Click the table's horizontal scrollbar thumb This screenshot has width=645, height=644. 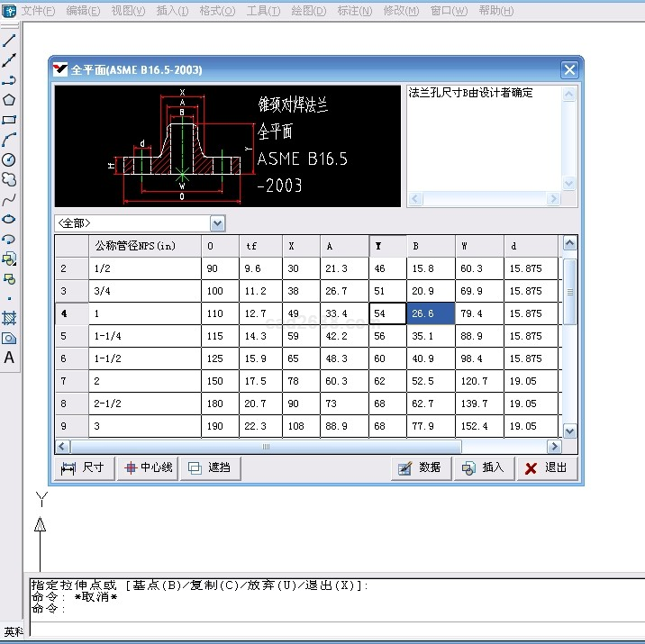click(266, 447)
